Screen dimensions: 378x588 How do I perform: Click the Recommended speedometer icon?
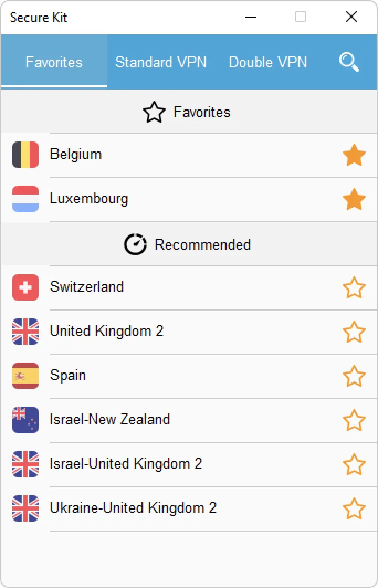pos(134,244)
